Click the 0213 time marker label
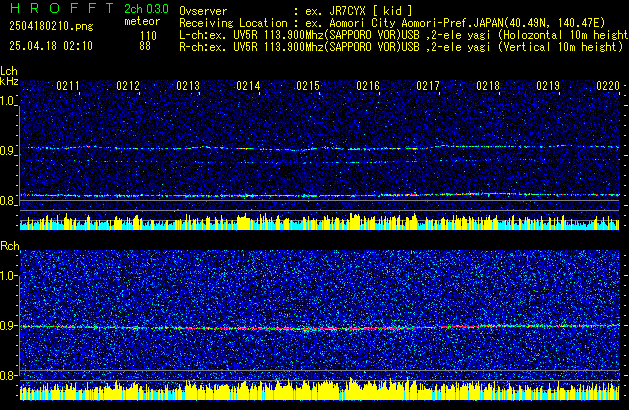This screenshot has height=410, width=629. click(188, 86)
